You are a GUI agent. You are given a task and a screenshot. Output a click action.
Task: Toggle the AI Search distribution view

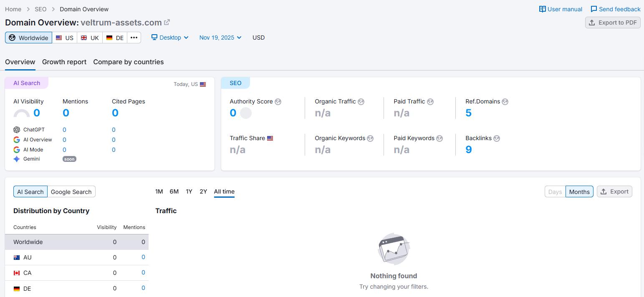30,191
